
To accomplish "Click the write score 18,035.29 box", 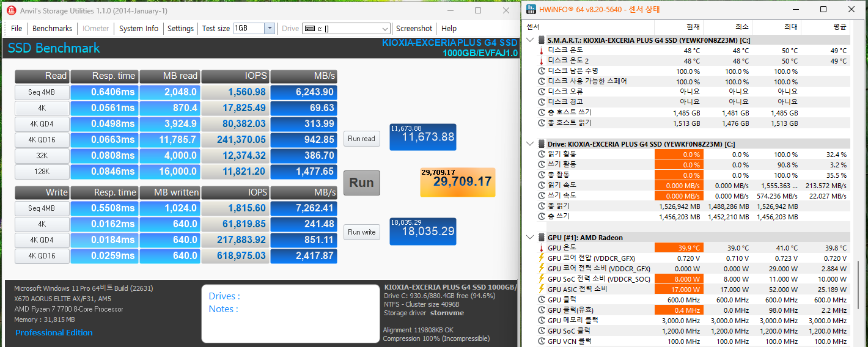I will pyautogui.click(x=423, y=231).
